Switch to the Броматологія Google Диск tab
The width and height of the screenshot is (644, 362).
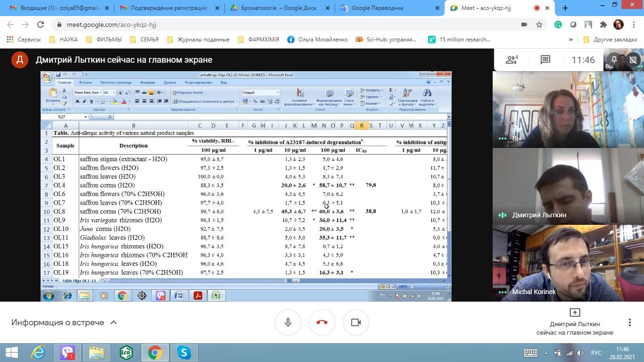(280, 8)
